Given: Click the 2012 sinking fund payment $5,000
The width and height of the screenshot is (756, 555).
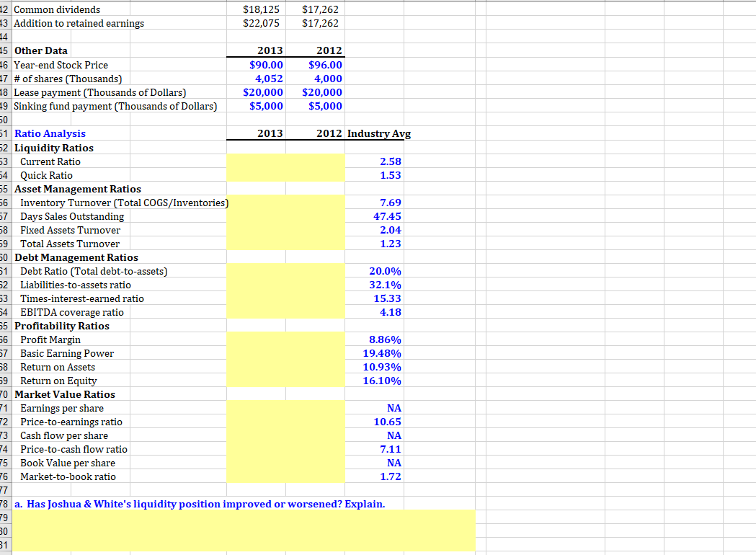Looking at the screenshot, I should [x=326, y=106].
